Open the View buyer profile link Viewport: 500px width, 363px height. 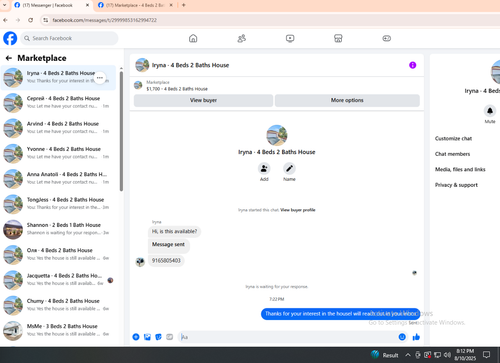click(298, 210)
